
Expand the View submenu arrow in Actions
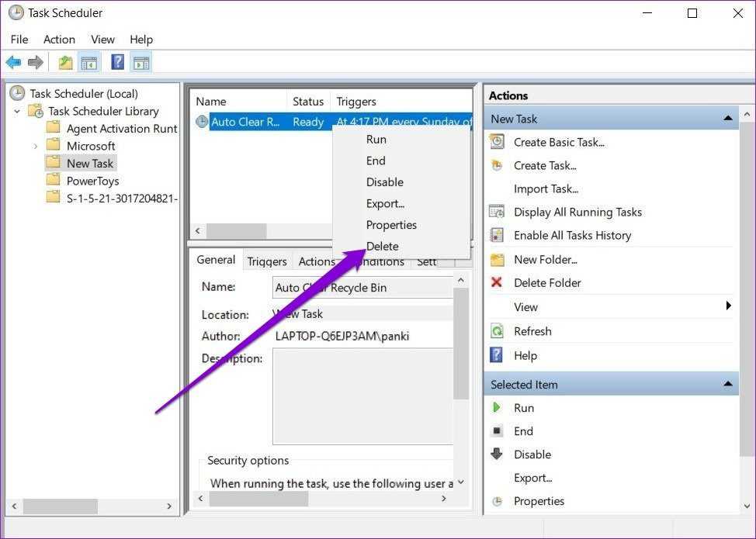coord(728,306)
